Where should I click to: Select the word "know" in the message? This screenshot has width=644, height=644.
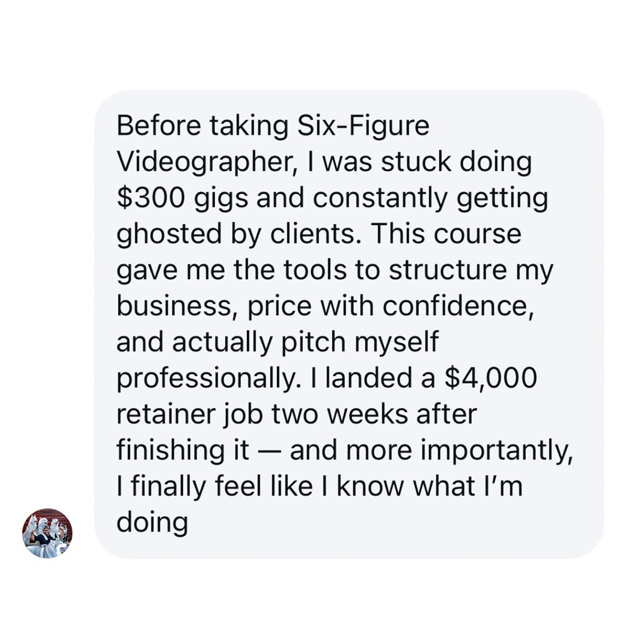tap(371, 487)
